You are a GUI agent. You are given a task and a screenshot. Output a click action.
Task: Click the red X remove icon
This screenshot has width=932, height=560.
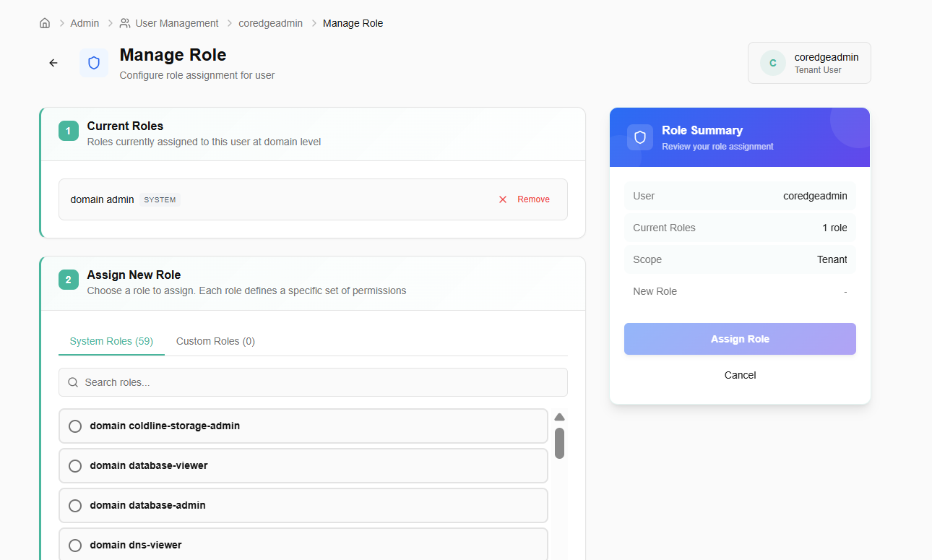coord(503,199)
